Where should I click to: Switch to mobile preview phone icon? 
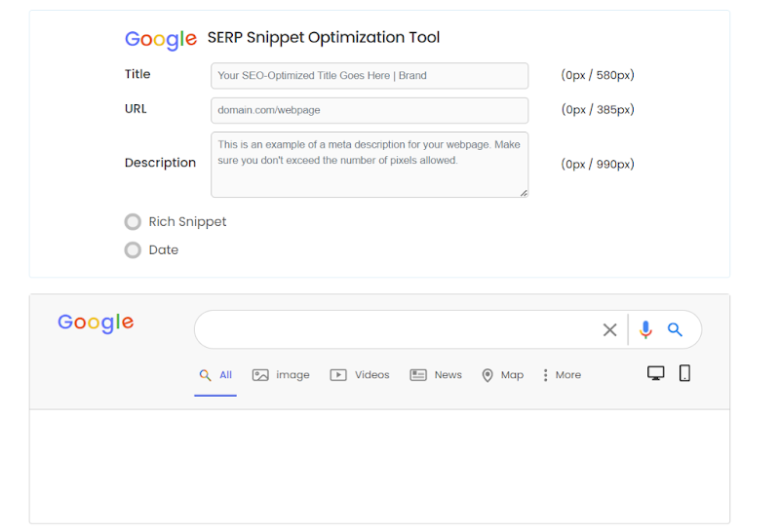pyautogui.click(x=684, y=373)
